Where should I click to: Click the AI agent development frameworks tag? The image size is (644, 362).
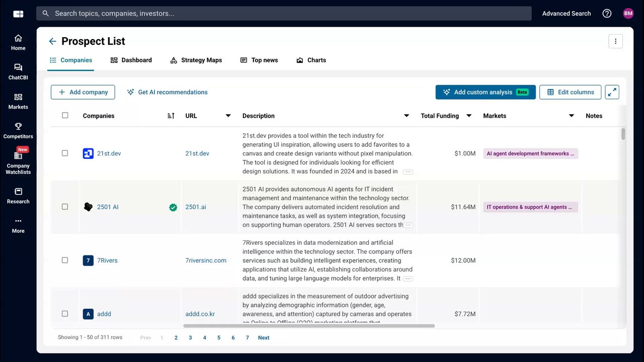coord(531,153)
